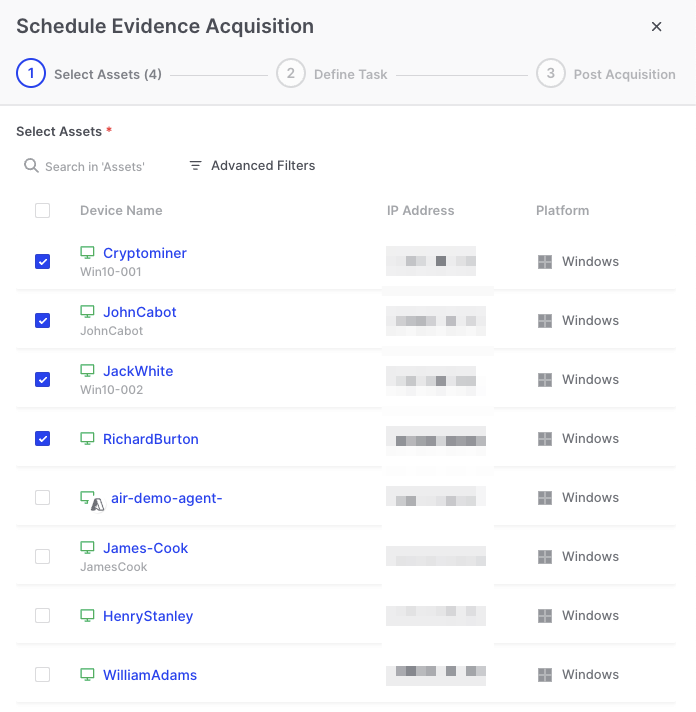The width and height of the screenshot is (696, 712).
Task: Open the WilliamAdams device link
Action: pyautogui.click(x=150, y=675)
